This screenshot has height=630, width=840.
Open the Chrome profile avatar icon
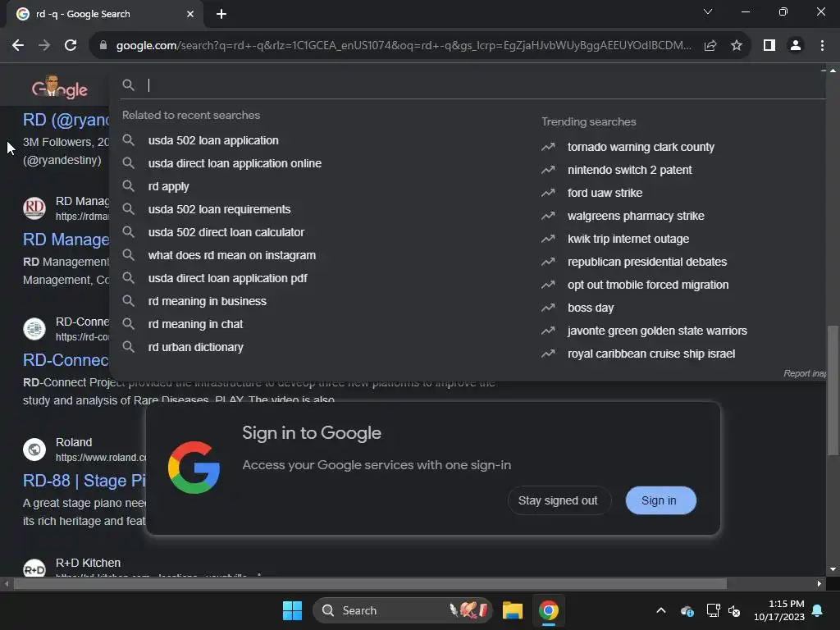[x=796, y=46]
